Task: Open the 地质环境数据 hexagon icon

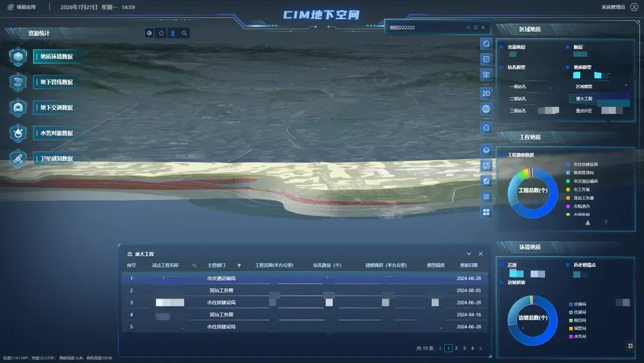Action: [x=18, y=57]
